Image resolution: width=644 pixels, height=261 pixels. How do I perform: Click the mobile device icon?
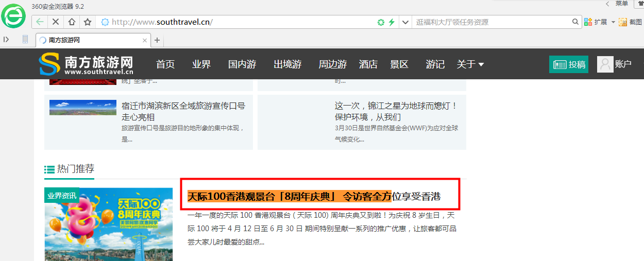[25, 40]
